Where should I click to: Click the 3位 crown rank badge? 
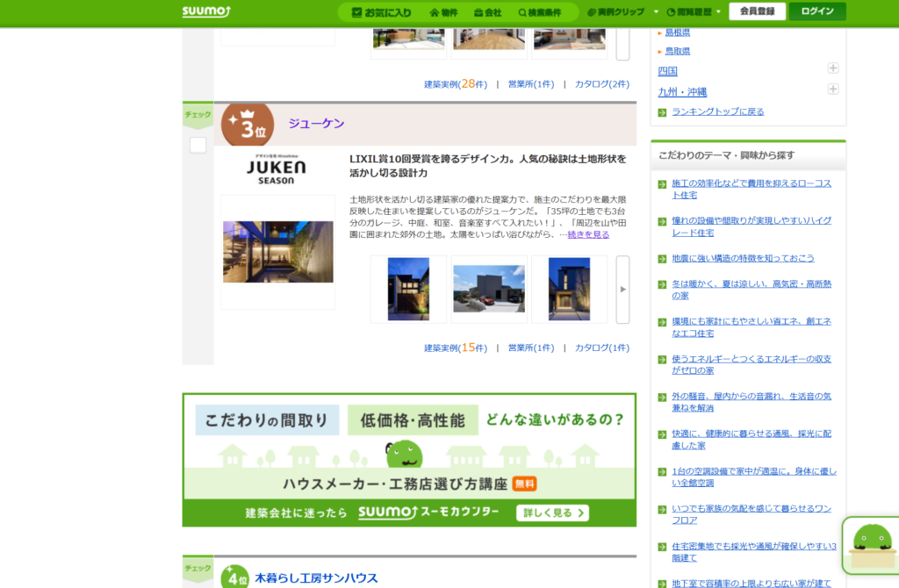[247, 125]
